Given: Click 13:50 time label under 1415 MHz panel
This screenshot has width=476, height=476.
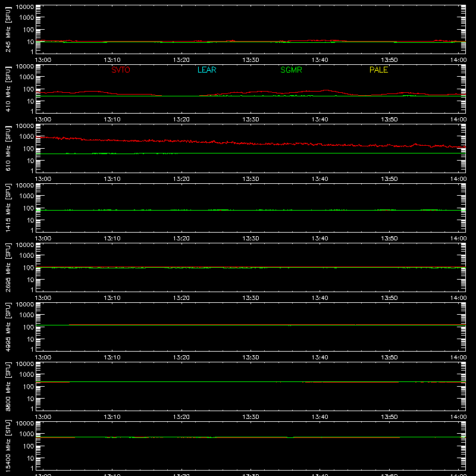Looking at the screenshot, I should point(389,239).
